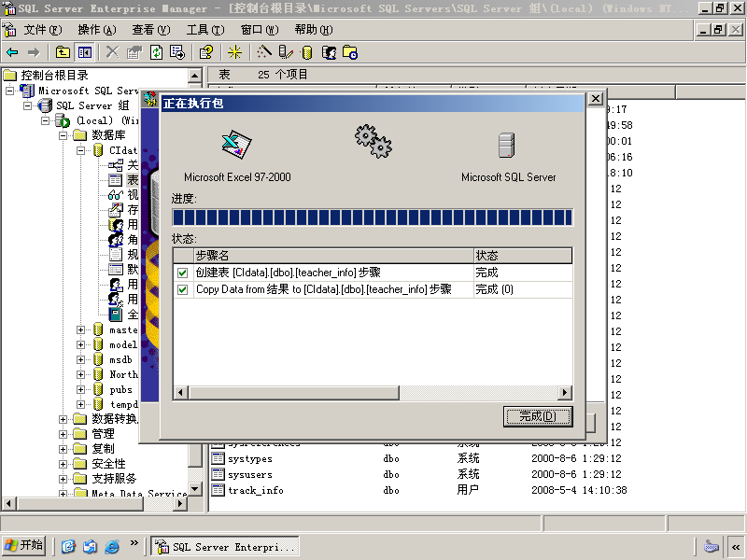
Task: Click the Internet Explorer quick launch icon
Action: [x=112, y=546]
